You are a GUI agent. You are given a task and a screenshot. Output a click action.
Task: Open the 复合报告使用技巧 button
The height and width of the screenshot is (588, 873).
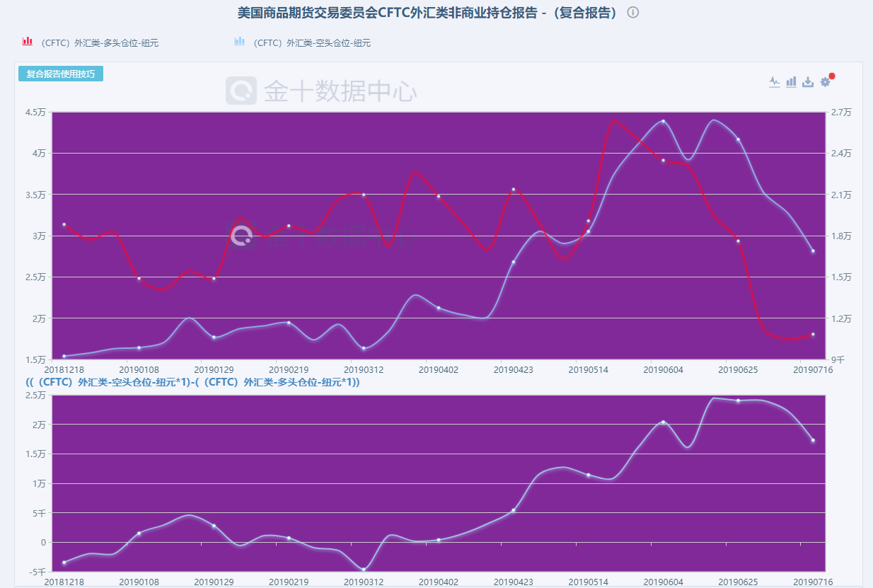(61, 74)
